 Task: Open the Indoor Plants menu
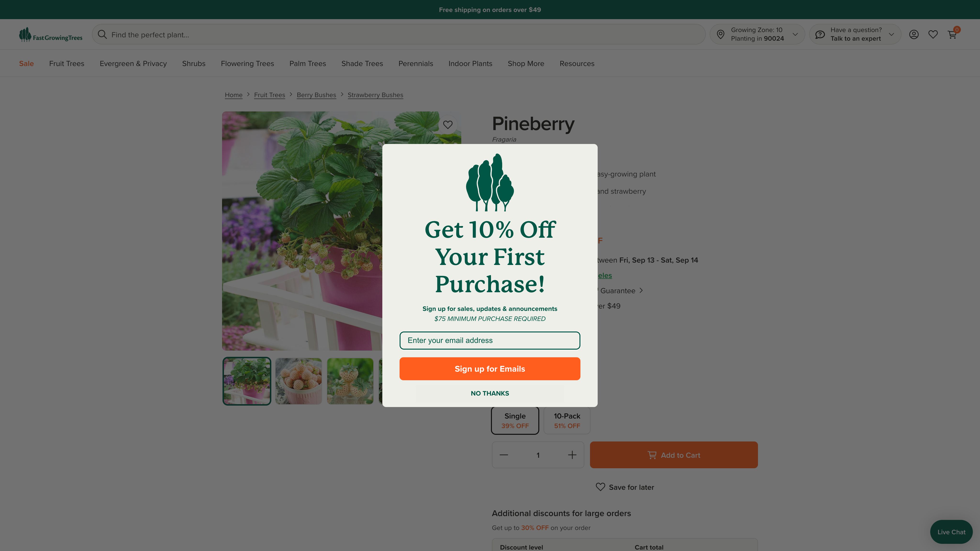click(470, 64)
